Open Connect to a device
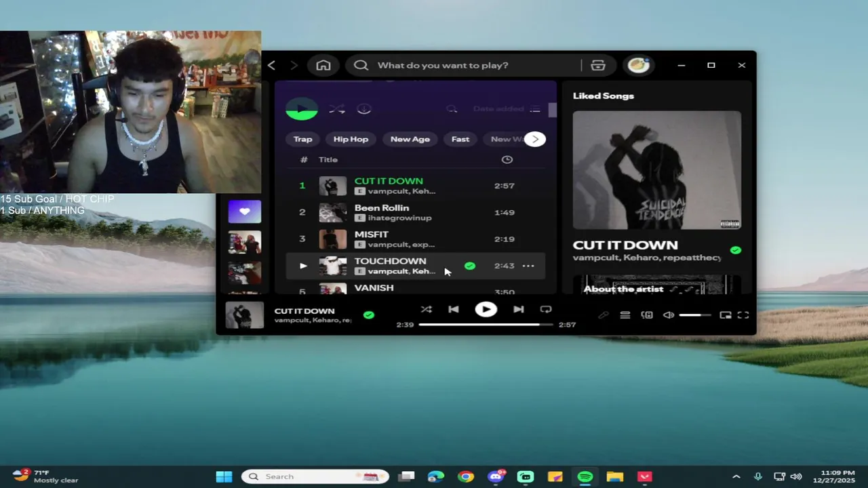868x488 pixels. click(x=647, y=315)
